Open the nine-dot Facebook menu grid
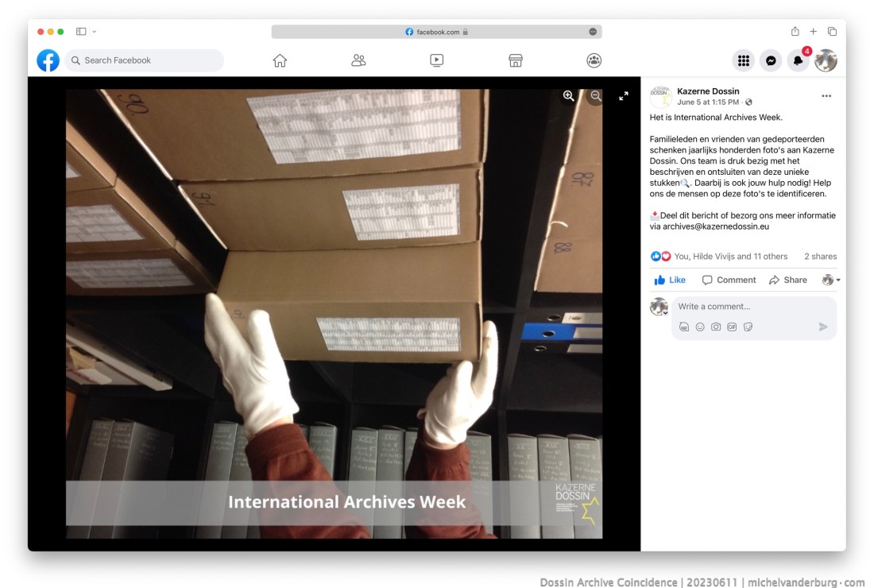 [743, 60]
